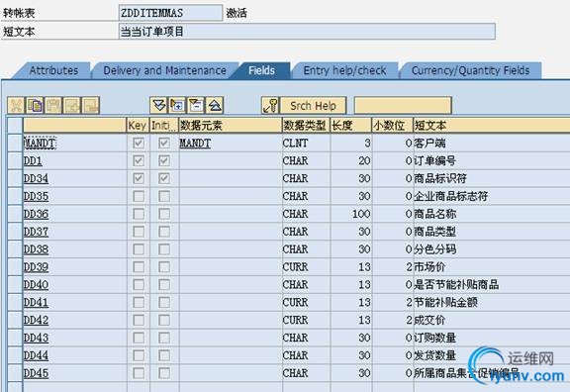Click the Cut (scissors) toolbar icon
The height and width of the screenshot is (392, 570).
17,106
